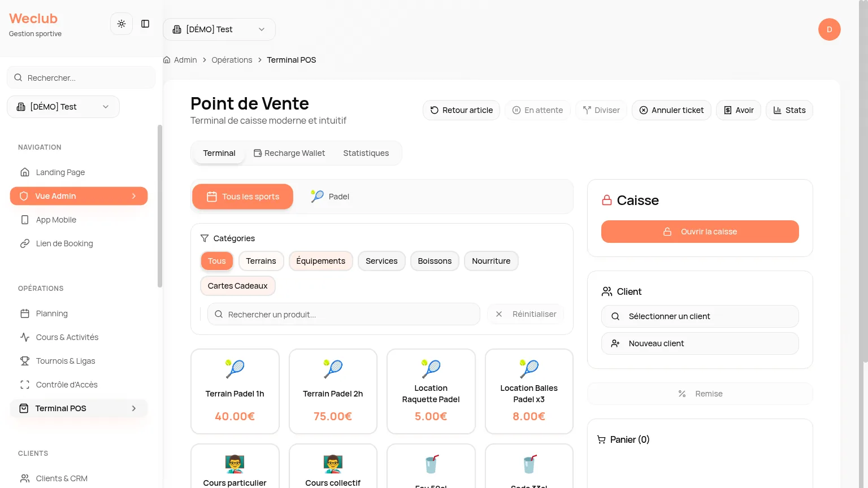Cancel ticket with Annuler ticket
Viewport: 868px width, 488px height.
671,110
